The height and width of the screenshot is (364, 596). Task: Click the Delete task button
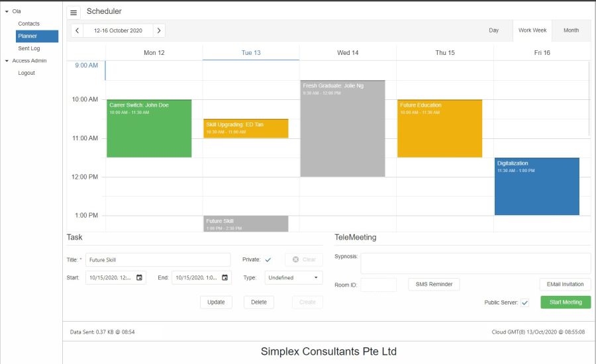(x=259, y=302)
